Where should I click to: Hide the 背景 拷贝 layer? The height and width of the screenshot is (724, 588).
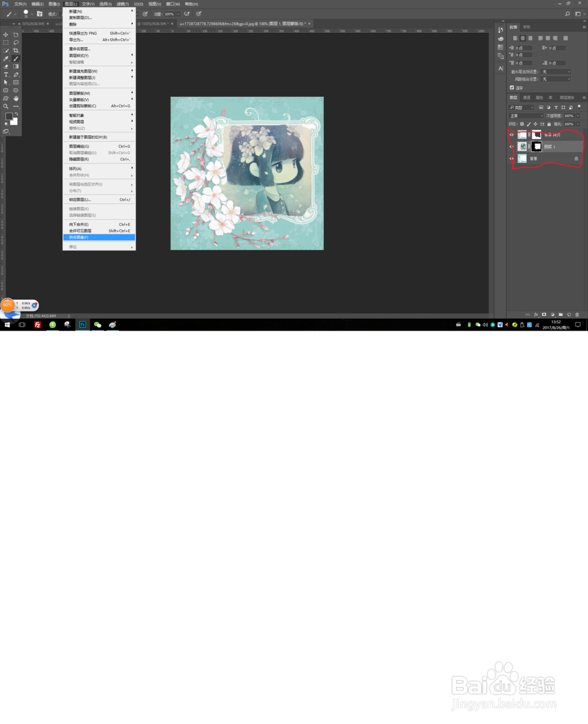512,135
